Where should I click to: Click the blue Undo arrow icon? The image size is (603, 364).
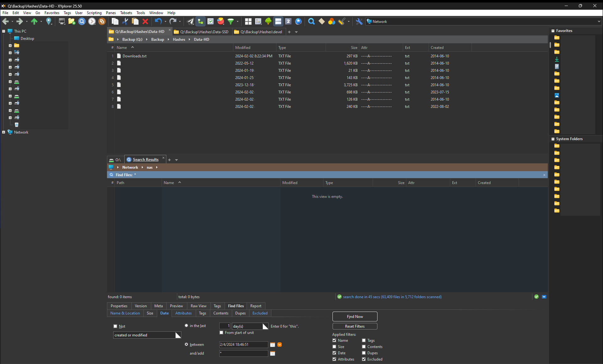pyautogui.click(x=158, y=21)
